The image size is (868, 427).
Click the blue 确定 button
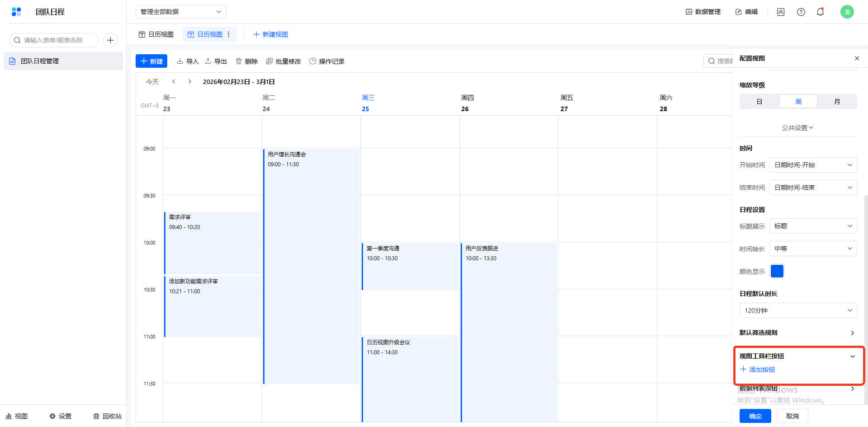click(755, 416)
